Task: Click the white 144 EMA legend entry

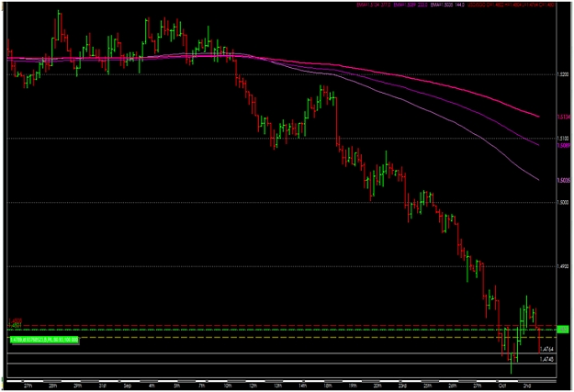Action: 447,5
